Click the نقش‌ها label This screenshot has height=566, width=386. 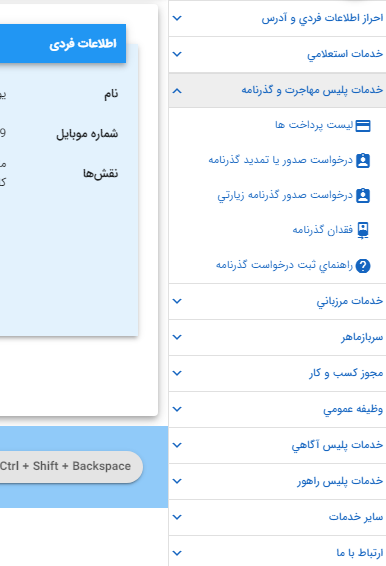pos(100,174)
